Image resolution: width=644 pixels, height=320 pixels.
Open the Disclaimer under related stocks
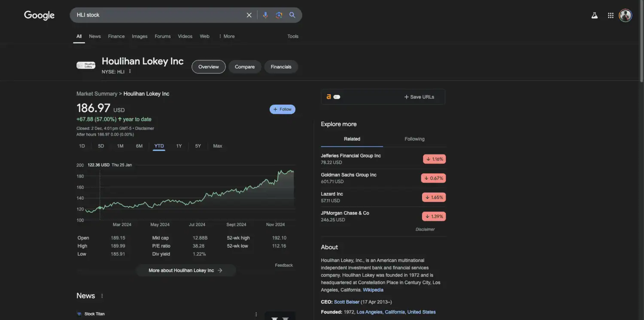click(x=425, y=229)
